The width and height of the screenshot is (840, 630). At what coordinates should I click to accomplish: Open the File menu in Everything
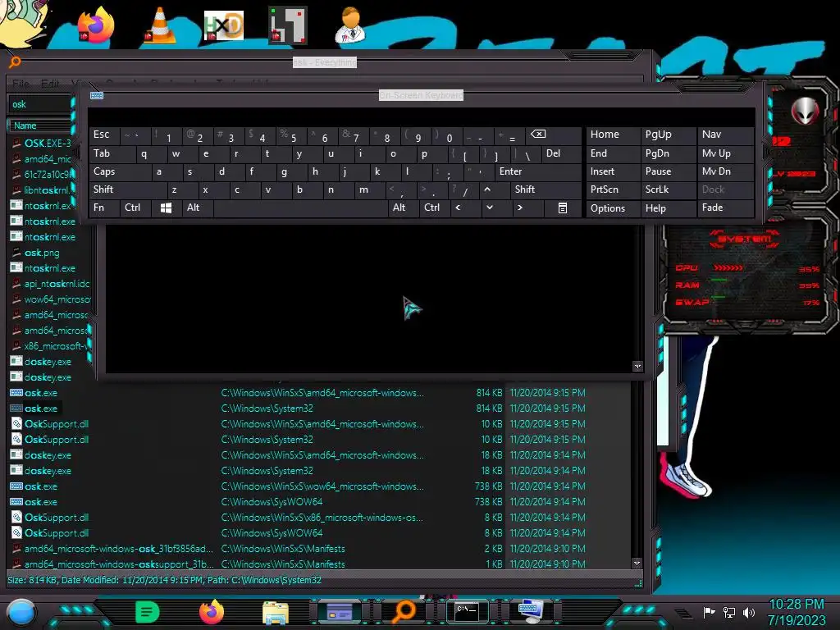point(21,84)
